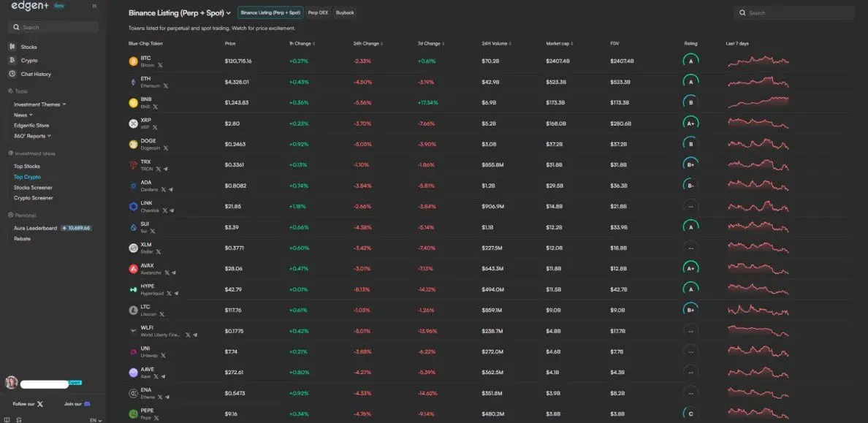Open the Aura Leaderboard
The height and width of the screenshot is (423, 868).
[35, 228]
